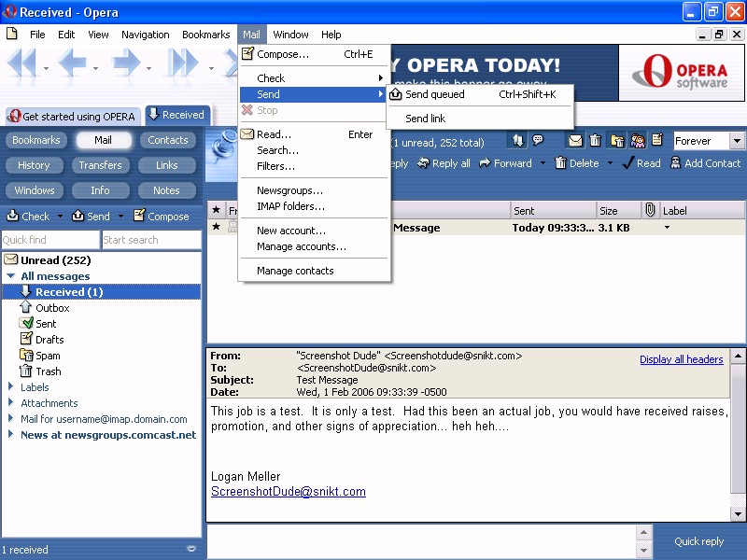Collapse the All messages tree section
This screenshot has height=560, width=747.
click(10, 276)
